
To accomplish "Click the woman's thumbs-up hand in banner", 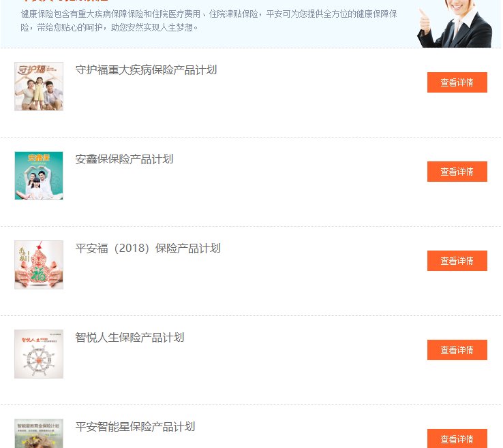I will [425, 21].
